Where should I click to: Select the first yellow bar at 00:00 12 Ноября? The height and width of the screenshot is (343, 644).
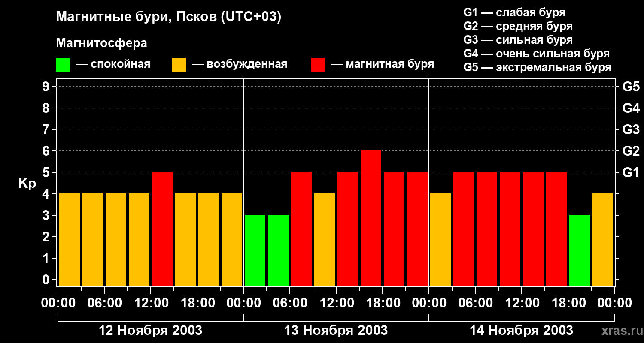pos(70,240)
